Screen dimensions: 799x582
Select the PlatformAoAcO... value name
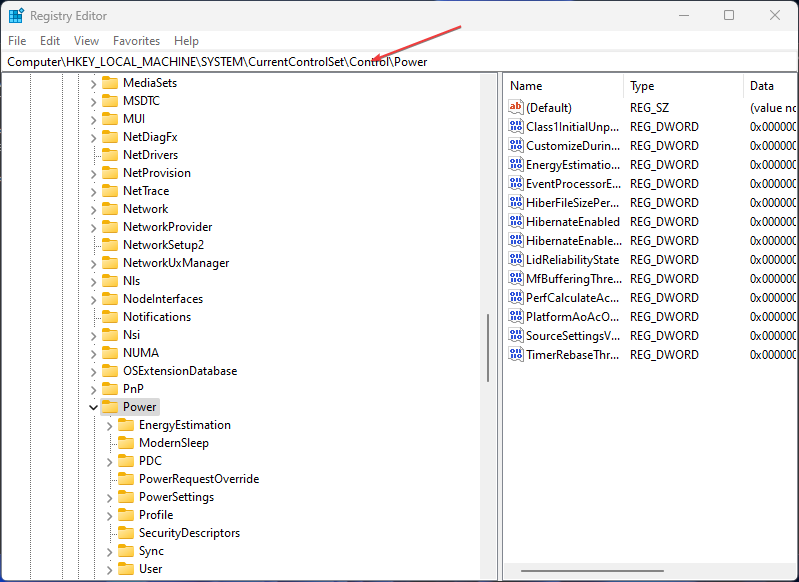click(x=573, y=316)
